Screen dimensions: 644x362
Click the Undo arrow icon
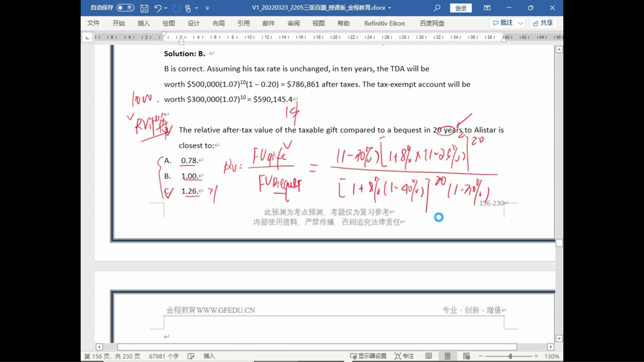coord(157,8)
